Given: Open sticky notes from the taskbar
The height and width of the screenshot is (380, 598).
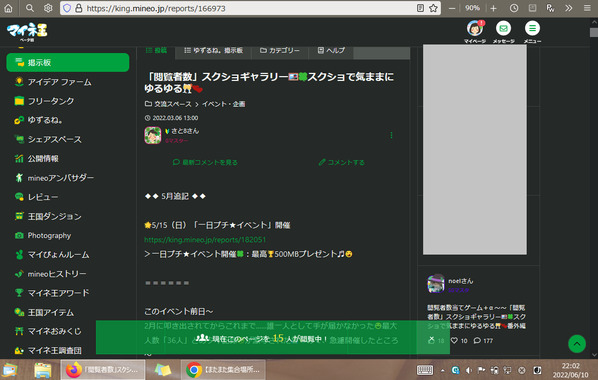Looking at the screenshot, I should click(x=163, y=370).
